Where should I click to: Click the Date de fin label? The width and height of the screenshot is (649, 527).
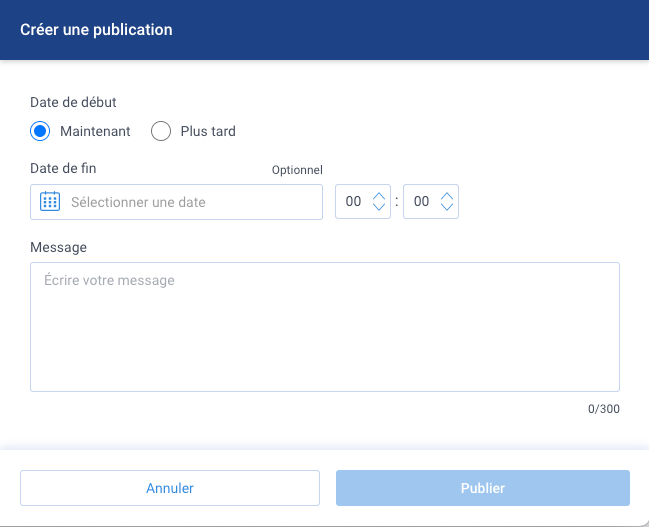pos(63,168)
